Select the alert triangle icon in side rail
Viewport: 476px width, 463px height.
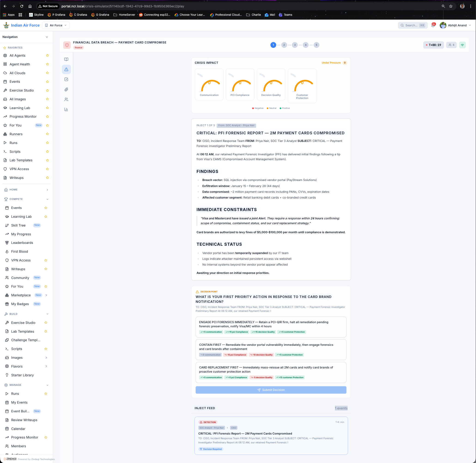point(66,69)
